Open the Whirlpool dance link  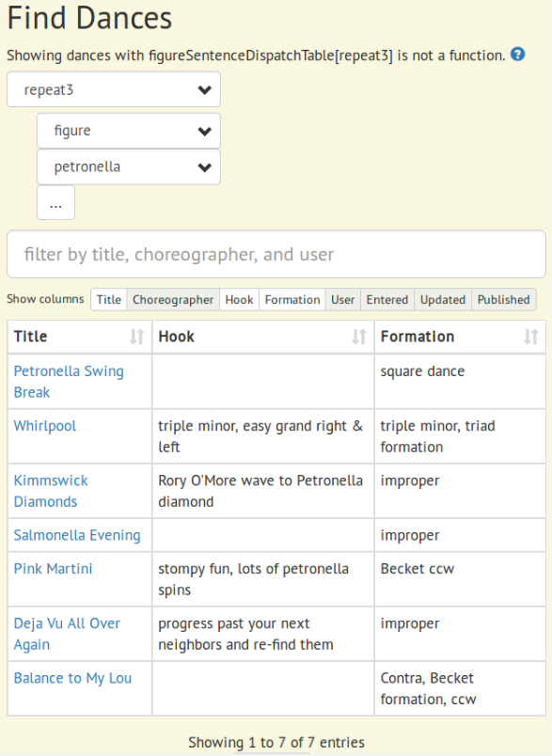tap(45, 426)
